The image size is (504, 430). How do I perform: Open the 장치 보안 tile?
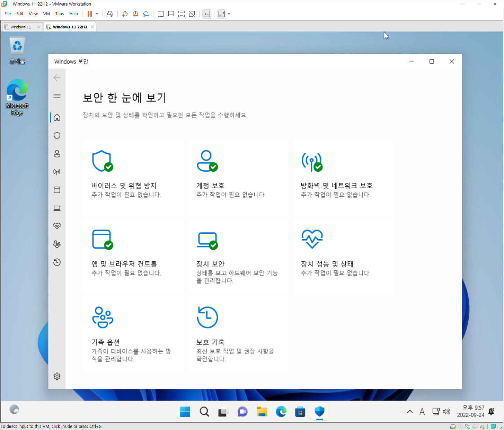coord(239,256)
